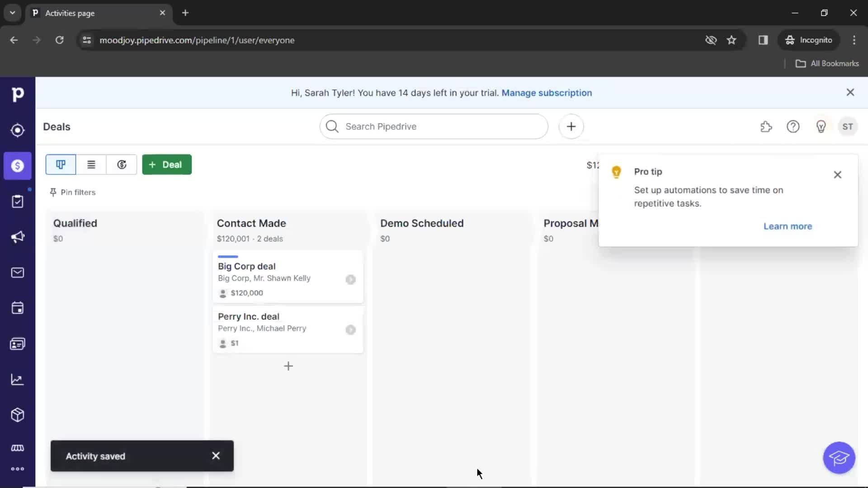
Task: Open Insights chart icon in sidebar
Action: pos(18,380)
